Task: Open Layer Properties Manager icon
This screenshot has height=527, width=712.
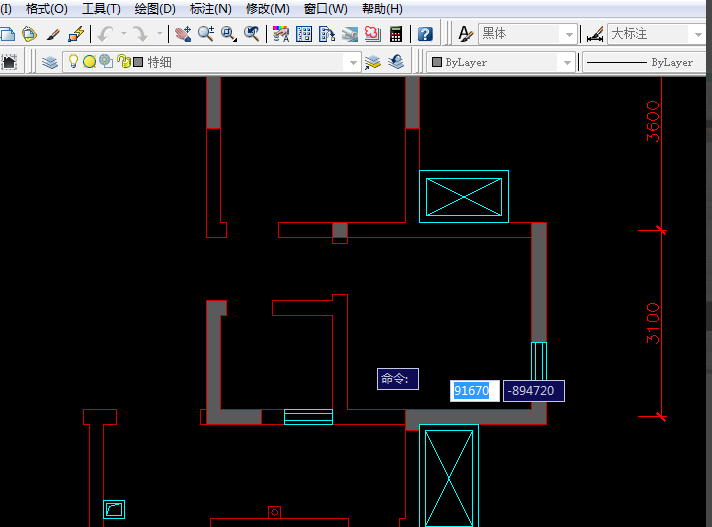Action: tap(49, 62)
